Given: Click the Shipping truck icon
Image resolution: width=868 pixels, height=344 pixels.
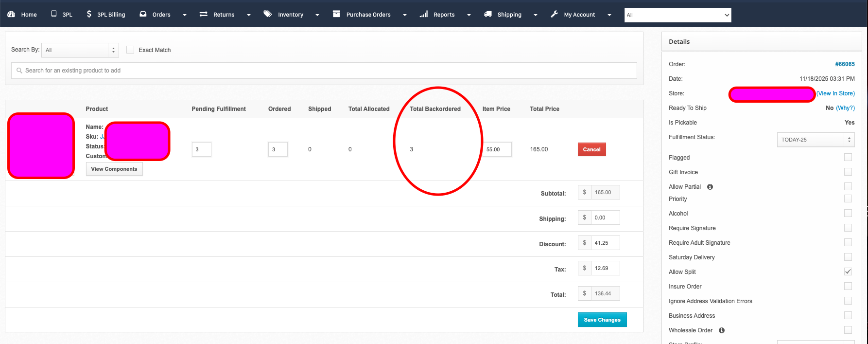Looking at the screenshot, I should point(488,14).
